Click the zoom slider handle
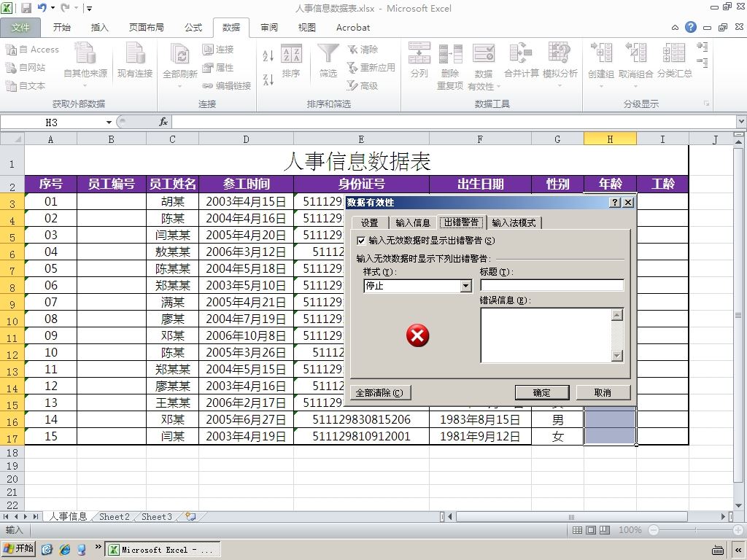Image resolution: width=747 pixels, height=560 pixels. coord(695,530)
